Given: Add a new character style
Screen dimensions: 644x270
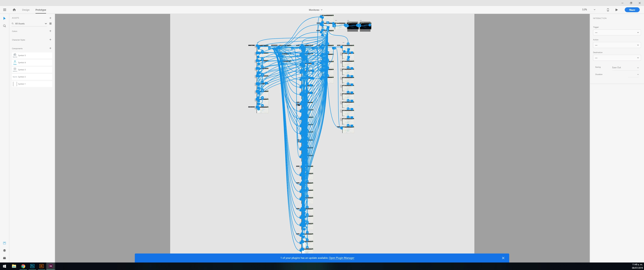Looking at the screenshot, I should tap(50, 40).
